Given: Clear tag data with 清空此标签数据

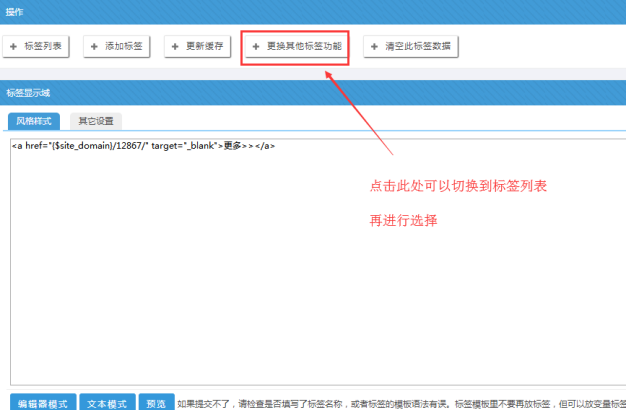Looking at the screenshot, I should click(419, 47).
